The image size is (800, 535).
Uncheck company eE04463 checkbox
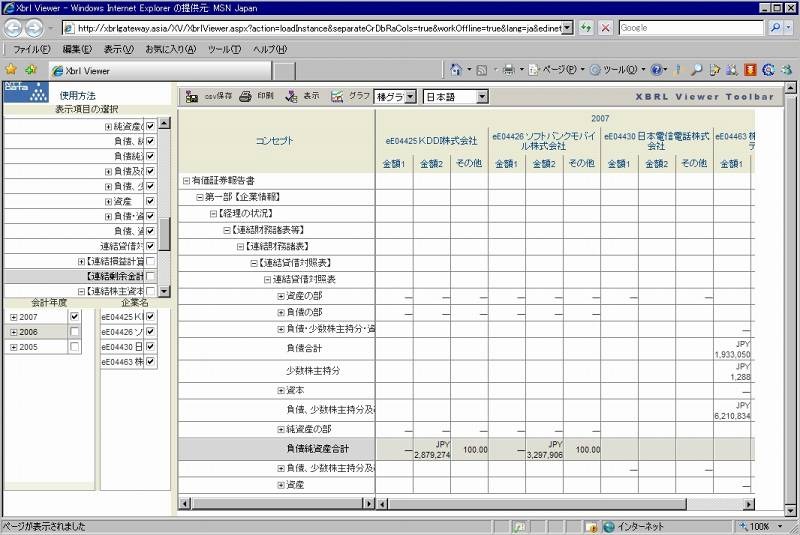click(151, 362)
